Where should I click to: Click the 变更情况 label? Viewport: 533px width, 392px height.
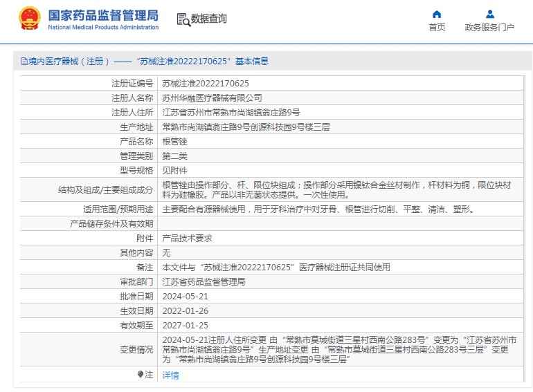click(136, 350)
